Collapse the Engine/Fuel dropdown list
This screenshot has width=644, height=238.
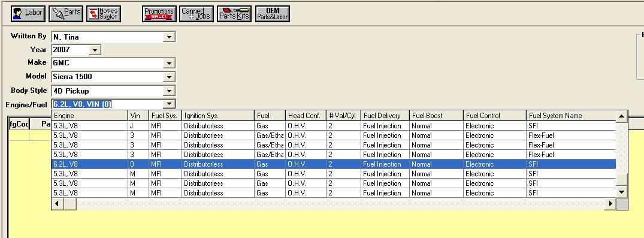tap(169, 104)
